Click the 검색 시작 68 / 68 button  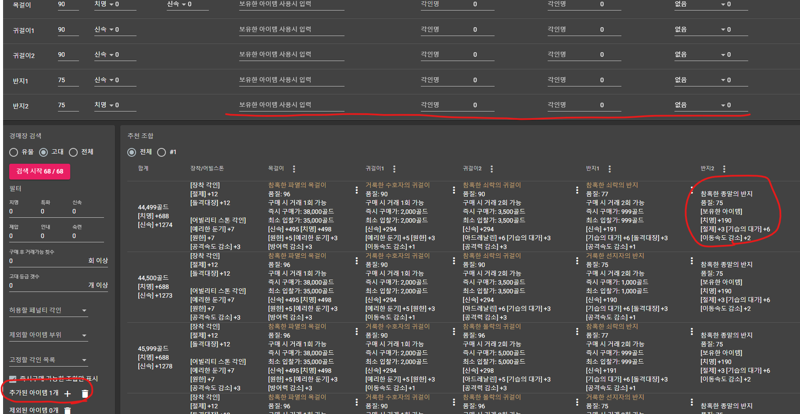(39, 172)
